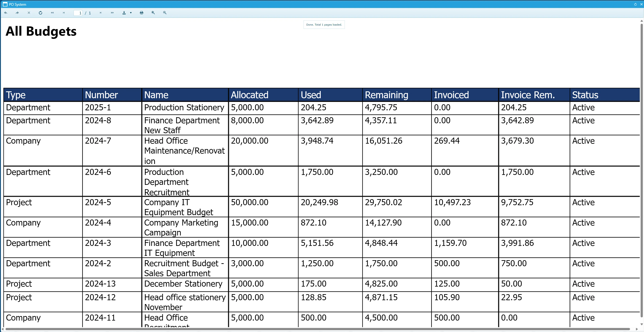The width and height of the screenshot is (644, 332).
Task: Click the Forward arrow in the toolbar
Action: 17,13
